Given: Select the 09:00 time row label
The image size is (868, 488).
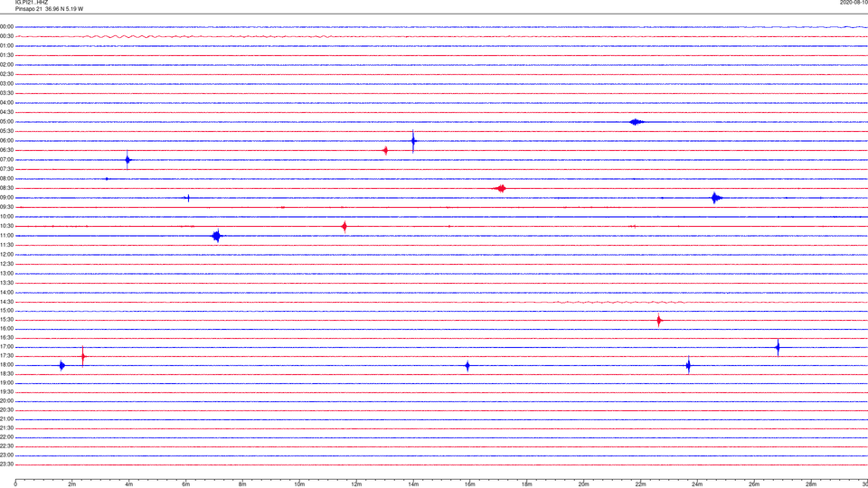Looking at the screenshot, I should tap(6, 198).
